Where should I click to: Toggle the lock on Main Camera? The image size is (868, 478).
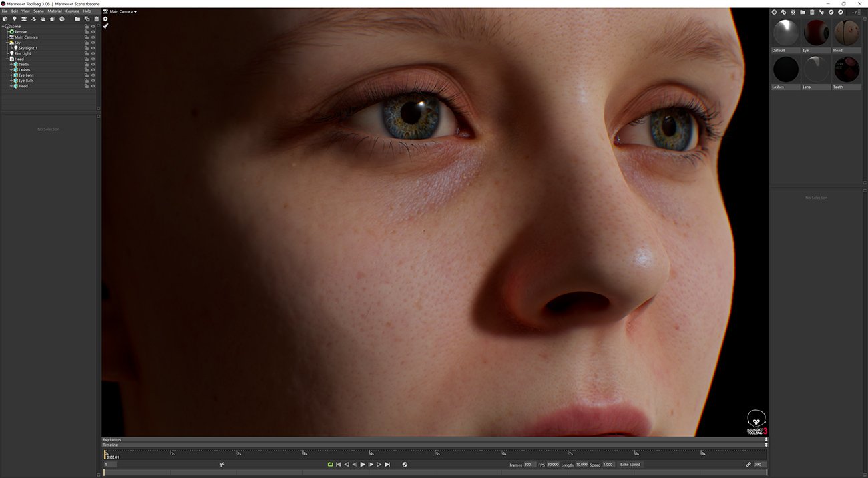87,37
